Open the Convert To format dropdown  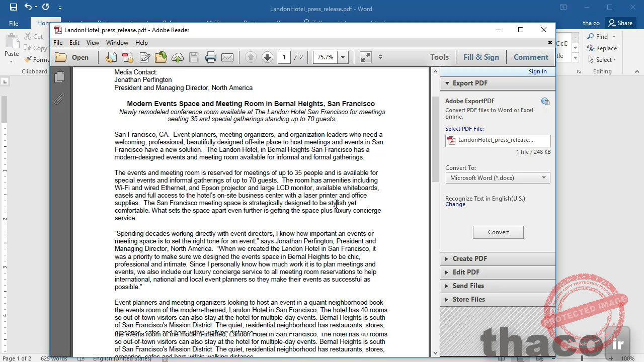(x=543, y=177)
